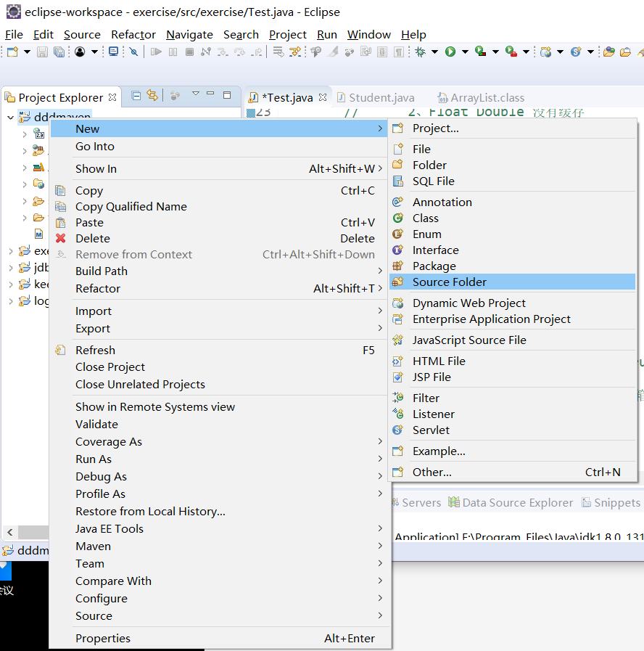This screenshot has height=651, width=644.
Task: Minimize the Project Explorer panel
Action: pos(210,94)
